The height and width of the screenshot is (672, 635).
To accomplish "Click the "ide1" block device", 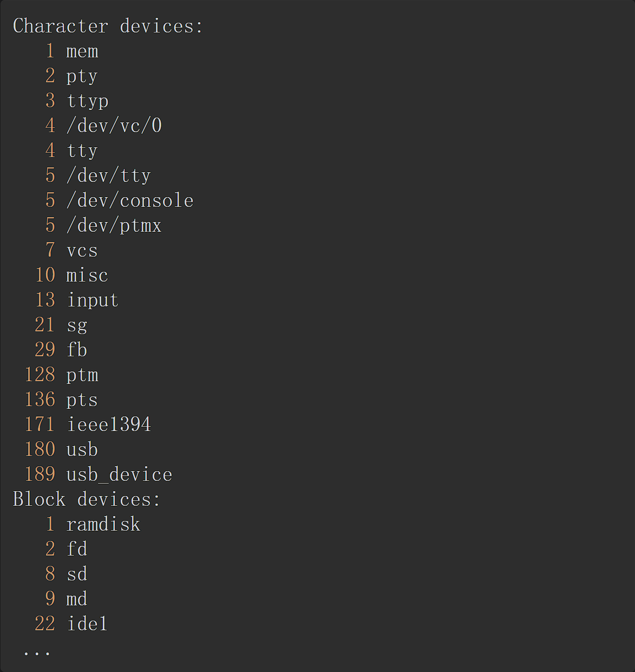I will [x=87, y=624].
